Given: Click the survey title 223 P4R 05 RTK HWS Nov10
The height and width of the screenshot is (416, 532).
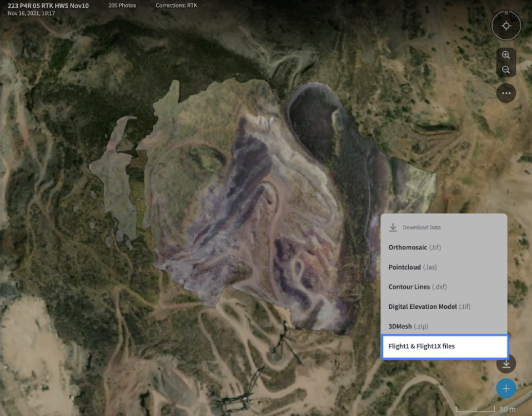Looking at the screenshot, I should pyautogui.click(x=48, y=6).
